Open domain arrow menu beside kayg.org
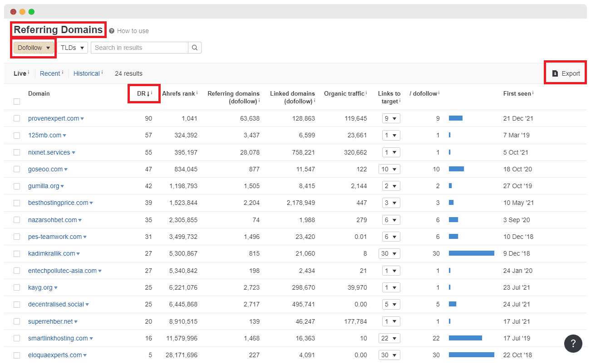591x364 pixels. pos(56,288)
